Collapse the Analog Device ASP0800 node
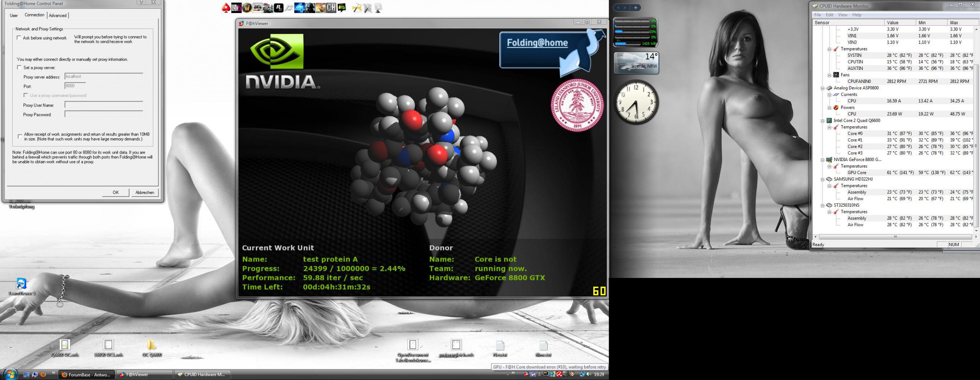This screenshot has width=980, height=380. coord(823,88)
